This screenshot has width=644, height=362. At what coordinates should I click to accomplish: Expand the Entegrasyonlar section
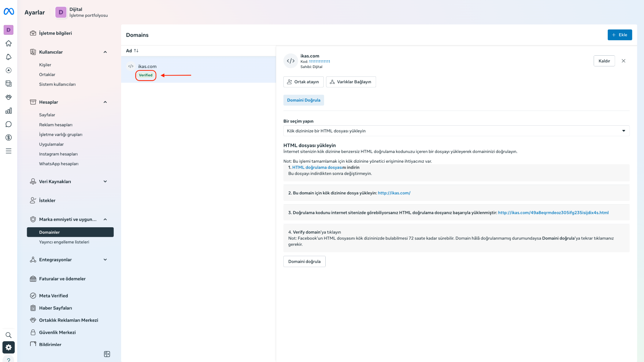point(105,259)
